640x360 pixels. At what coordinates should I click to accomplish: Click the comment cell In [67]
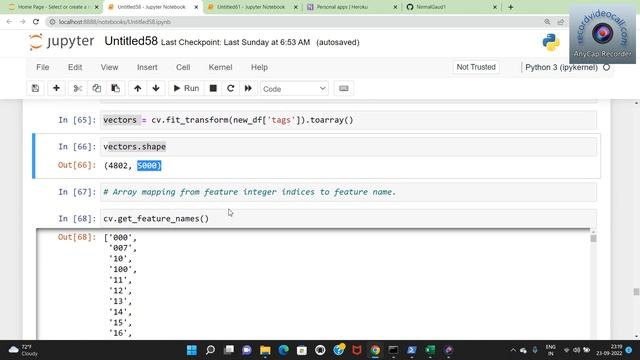coord(348,192)
